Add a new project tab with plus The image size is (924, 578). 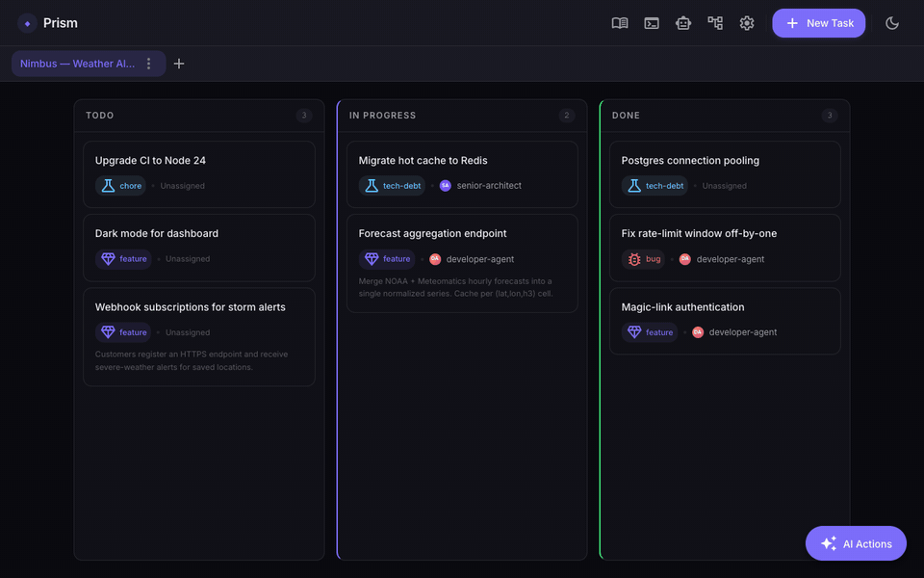point(179,64)
